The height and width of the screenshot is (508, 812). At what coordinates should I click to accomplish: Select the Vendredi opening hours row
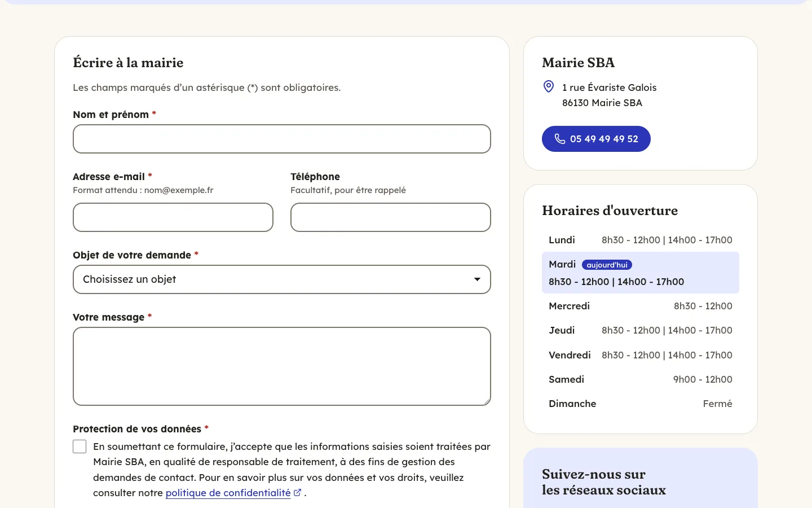click(641, 355)
